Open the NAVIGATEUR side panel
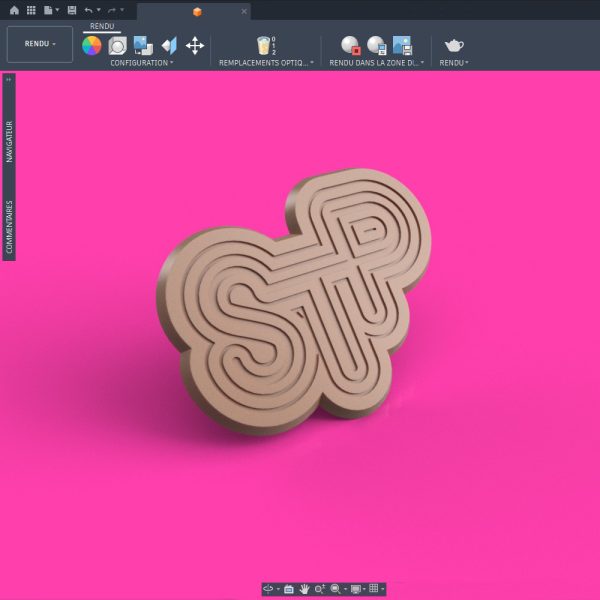The height and width of the screenshot is (600, 600). (9, 142)
